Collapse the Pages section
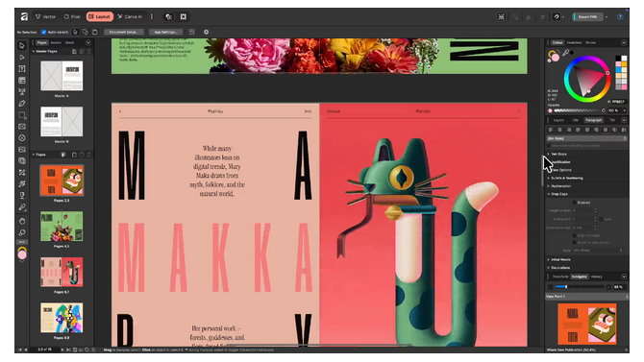 34,155
